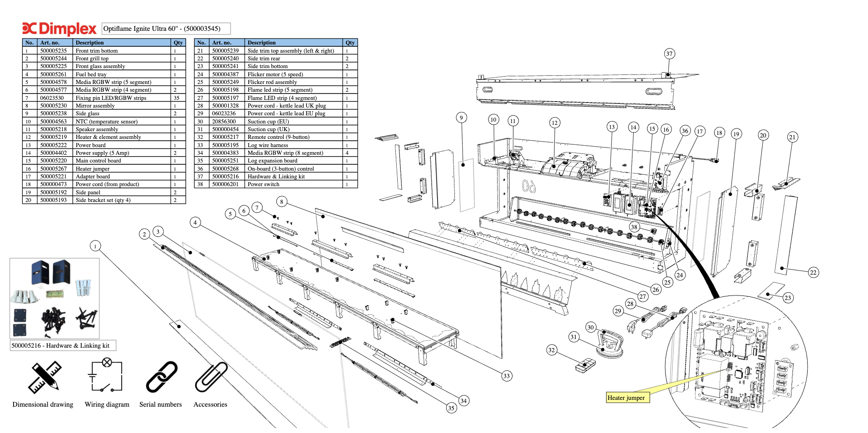The height and width of the screenshot is (433, 868).
Task: Click callout bubble 38 for power switch
Action: click(634, 227)
